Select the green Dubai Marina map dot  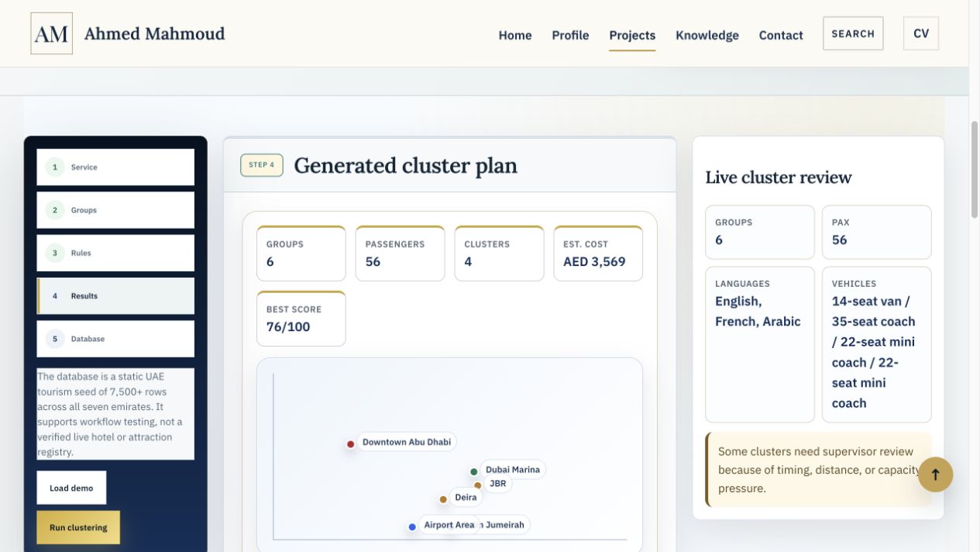point(473,471)
